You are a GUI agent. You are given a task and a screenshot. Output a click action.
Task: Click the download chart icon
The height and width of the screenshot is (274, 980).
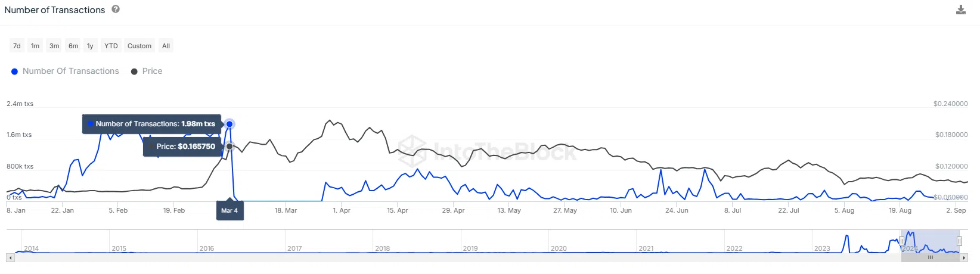pos(960,10)
